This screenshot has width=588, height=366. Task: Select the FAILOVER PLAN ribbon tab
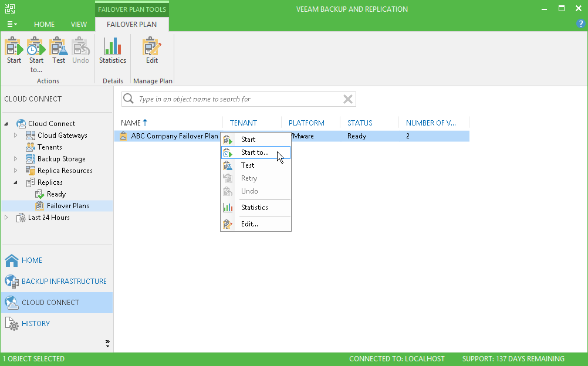(131, 25)
